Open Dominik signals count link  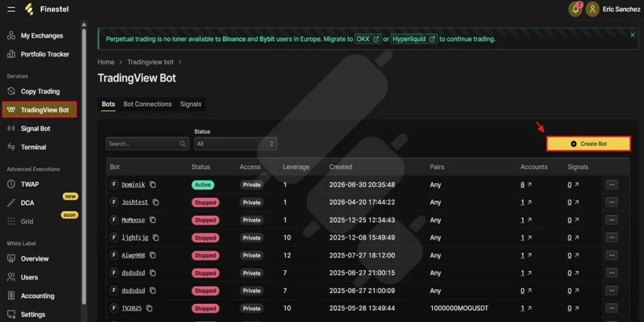(x=573, y=185)
